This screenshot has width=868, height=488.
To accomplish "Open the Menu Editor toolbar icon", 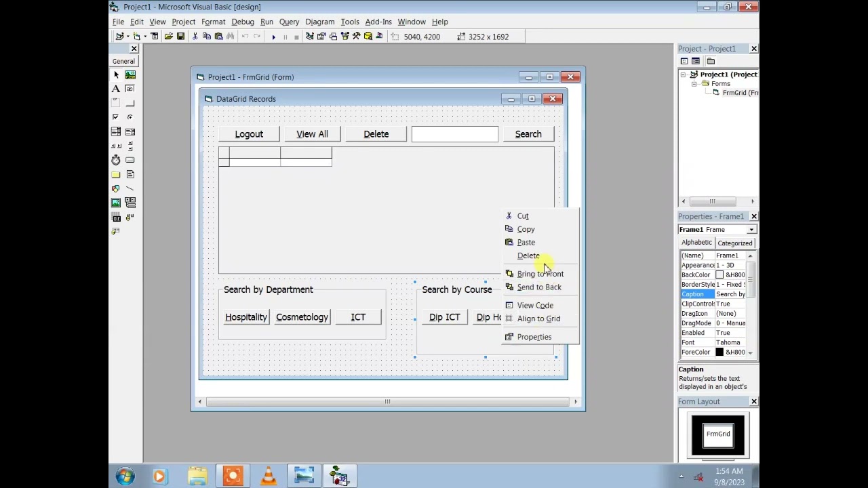I will point(154,37).
